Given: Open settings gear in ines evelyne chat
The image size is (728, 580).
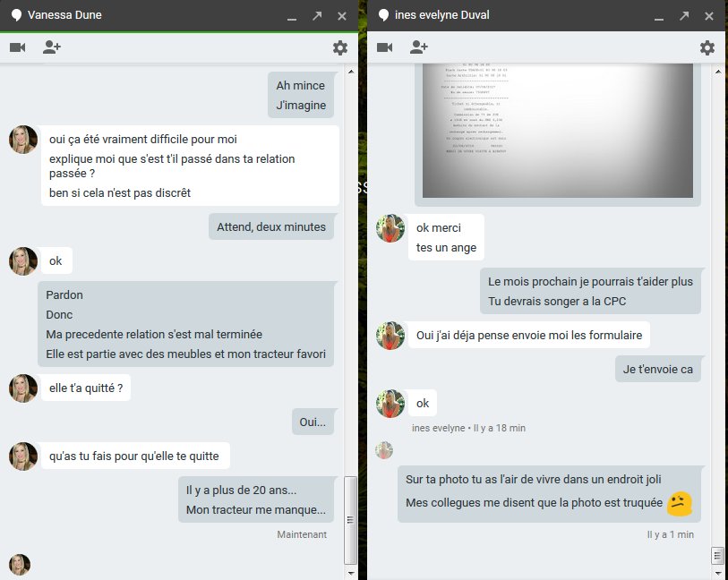Looking at the screenshot, I should (x=707, y=47).
